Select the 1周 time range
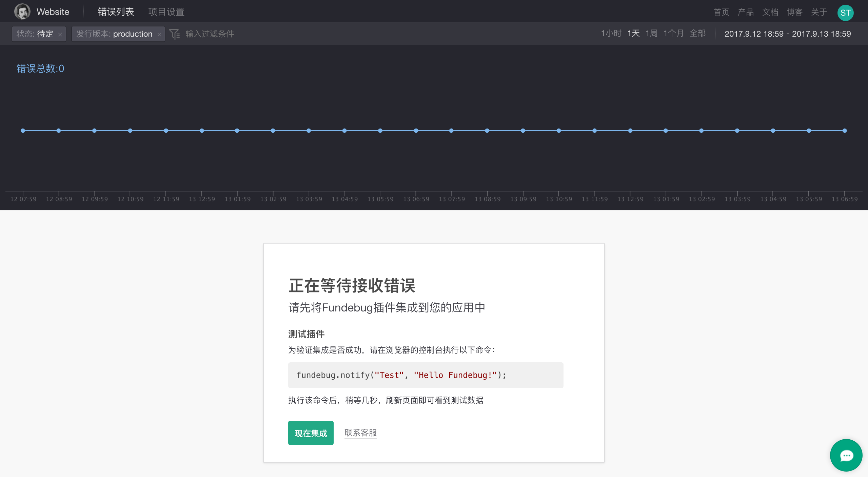Screen dimensions: 868x477 tap(651, 33)
